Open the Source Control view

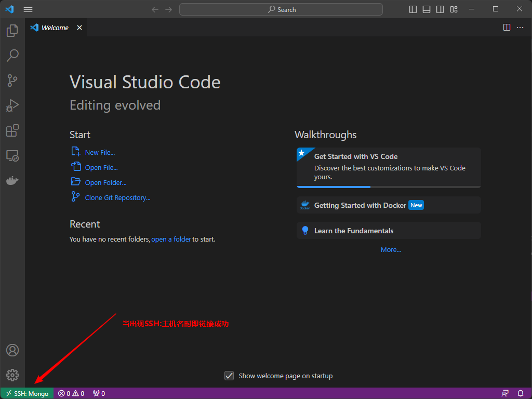[x=12, y=81]
